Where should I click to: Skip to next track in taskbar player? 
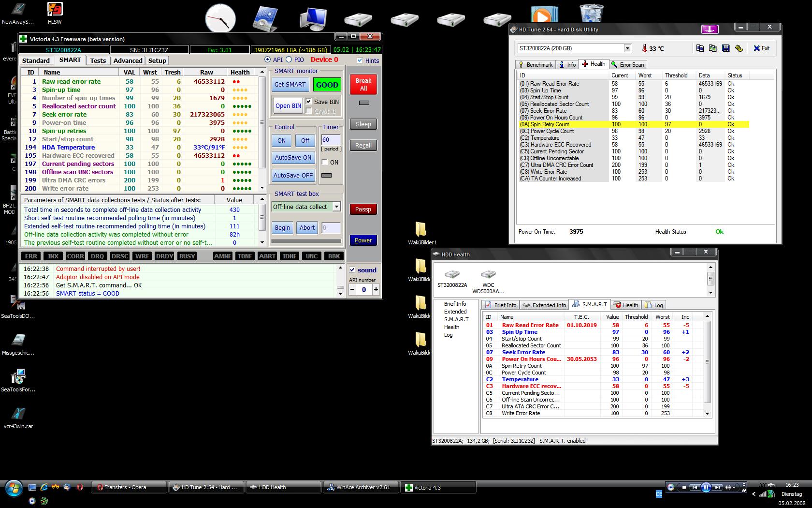[x=717, y=487]
